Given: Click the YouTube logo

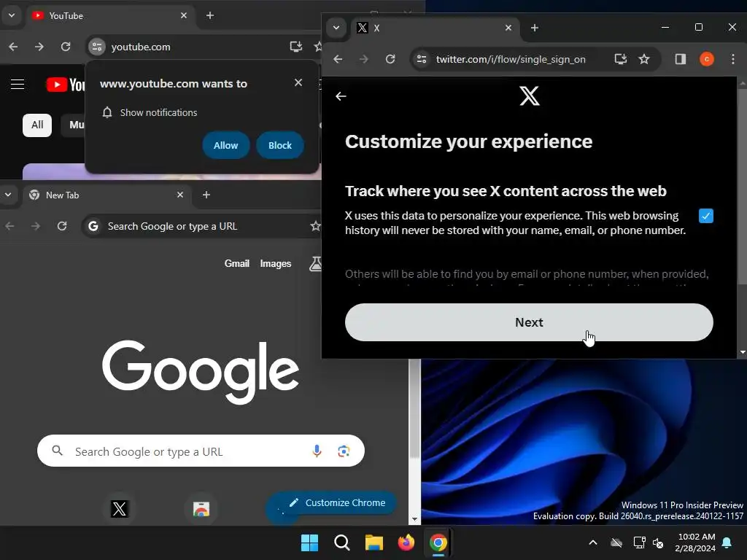Looking at the screenshot, I should click(66, 85).
